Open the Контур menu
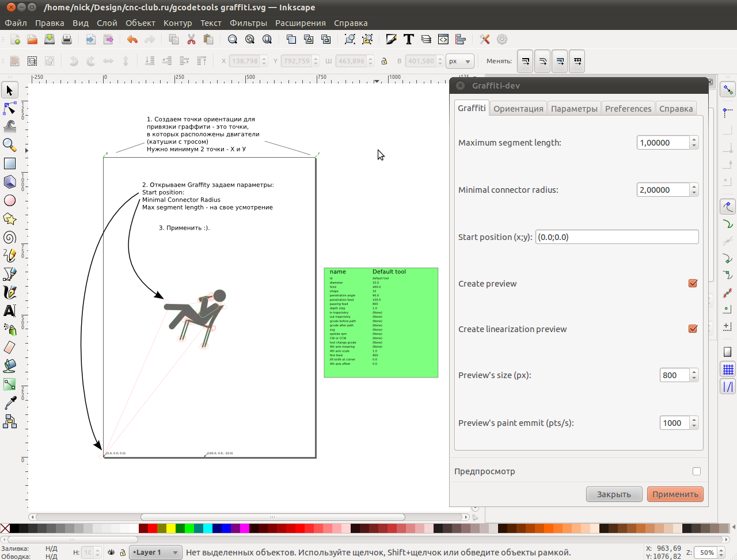This screenshot has height=560, width=737. coord(177,23)
